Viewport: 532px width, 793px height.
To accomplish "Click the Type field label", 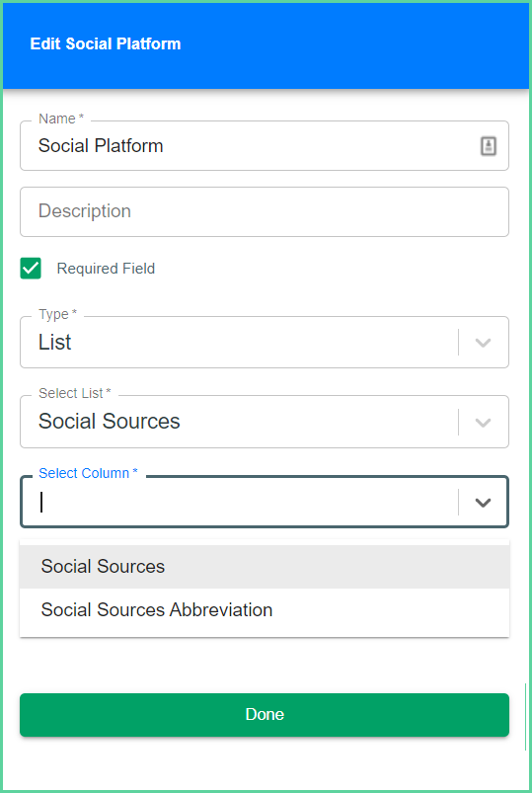I will coord(57,314).
